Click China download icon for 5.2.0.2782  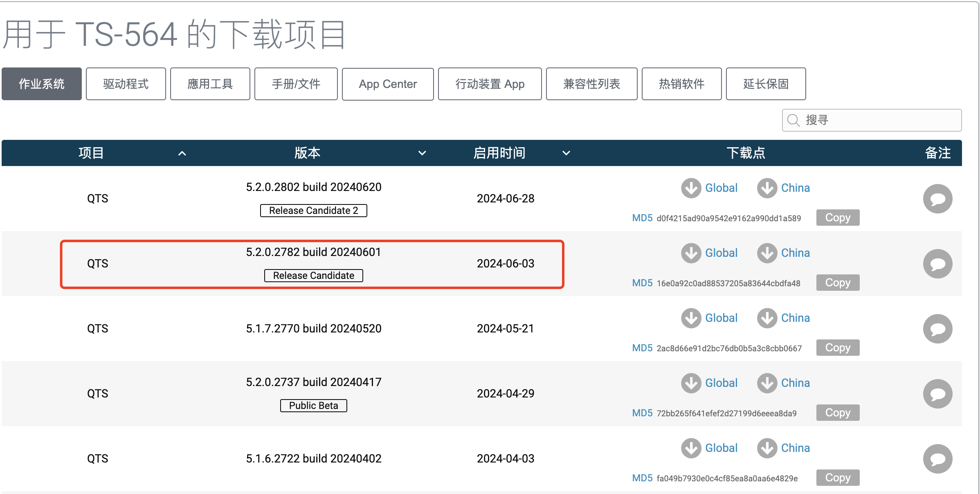click(x=767, y=253)
